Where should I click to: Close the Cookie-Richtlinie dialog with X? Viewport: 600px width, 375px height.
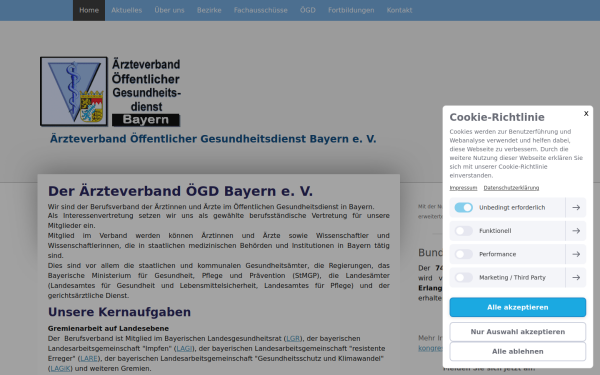point(586,113)
